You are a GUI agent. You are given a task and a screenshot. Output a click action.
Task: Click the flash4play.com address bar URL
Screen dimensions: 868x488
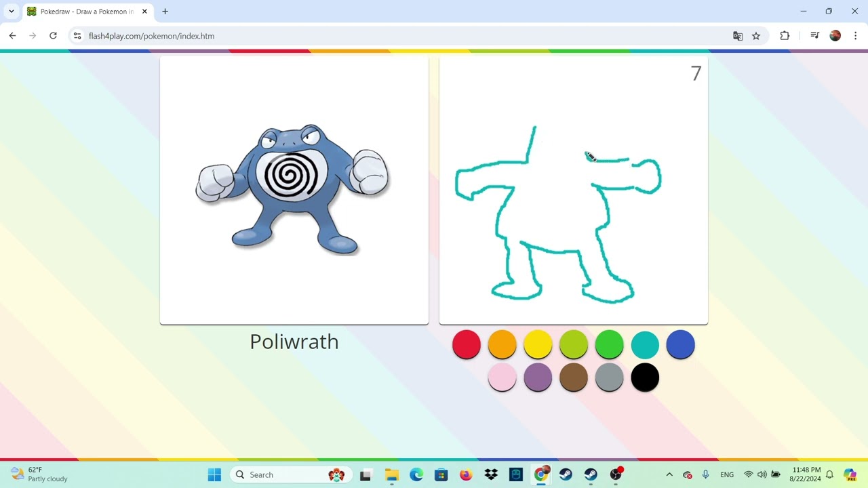(151, 36)
